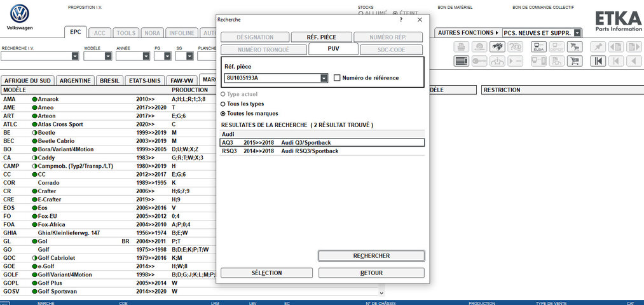Select the Amarok model row

[x=109, y=99]
